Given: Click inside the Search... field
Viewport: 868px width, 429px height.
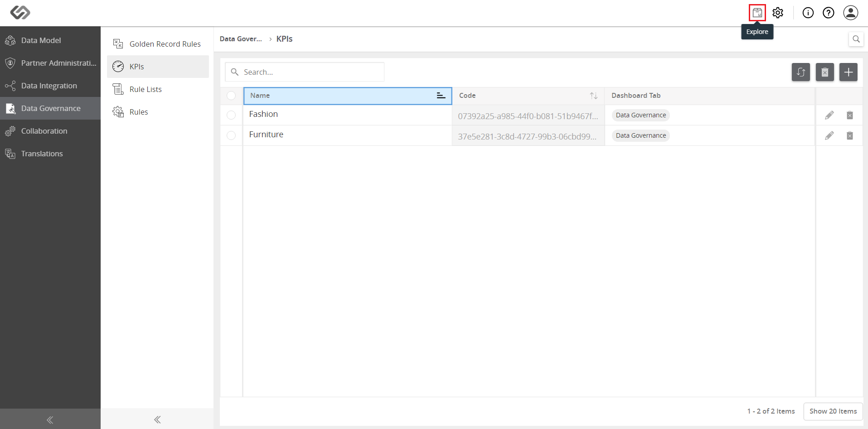Looking at the screenshot, I should pos(305,72).
